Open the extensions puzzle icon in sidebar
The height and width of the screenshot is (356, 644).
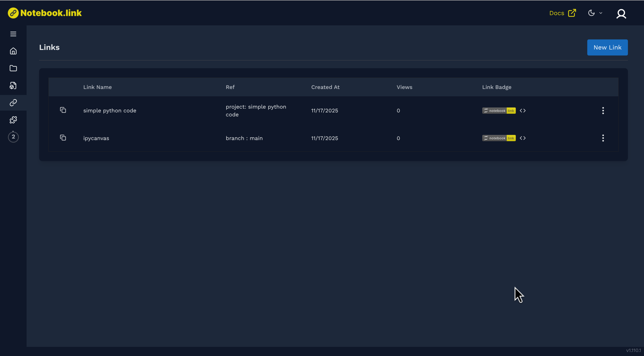[x=13, y=120]
